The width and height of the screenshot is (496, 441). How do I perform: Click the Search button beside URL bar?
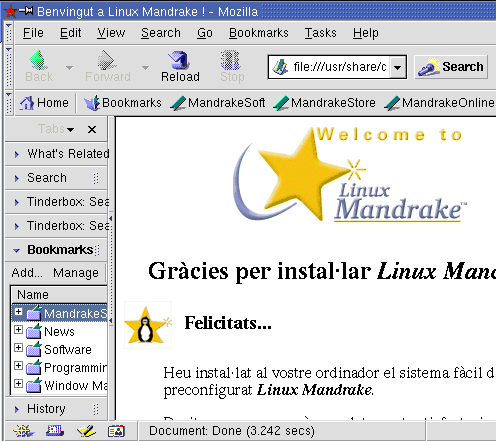point(451,67)
